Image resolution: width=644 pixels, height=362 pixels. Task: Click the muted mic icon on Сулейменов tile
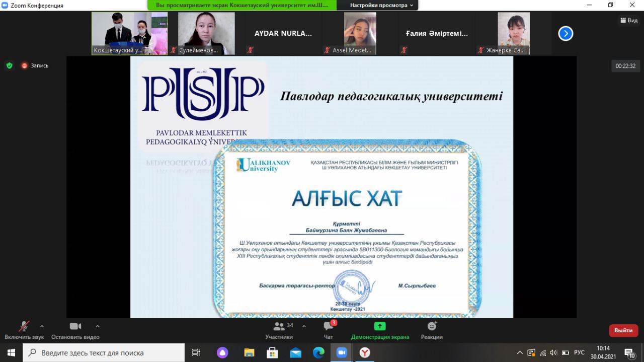[174, 50]
